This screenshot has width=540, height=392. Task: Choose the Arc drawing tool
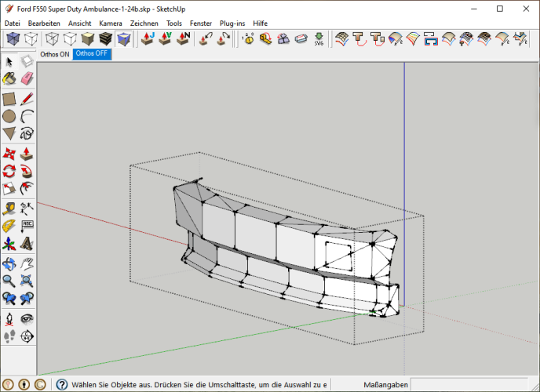27,116
